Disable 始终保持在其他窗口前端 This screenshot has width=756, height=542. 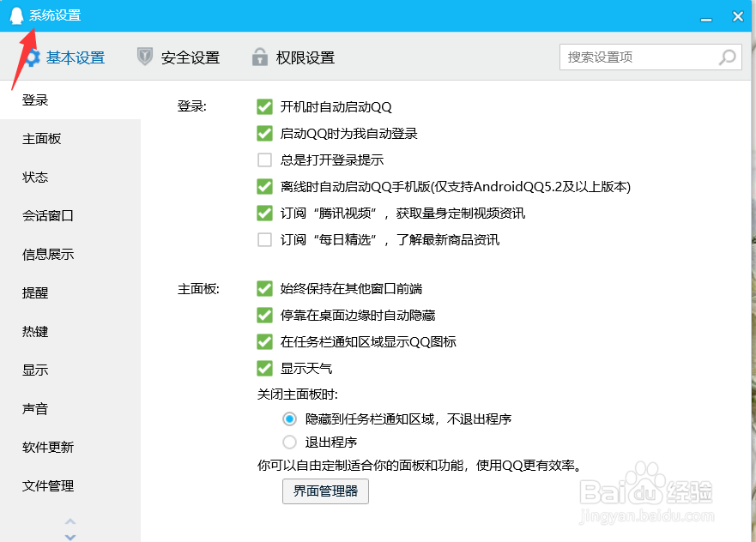264,289
